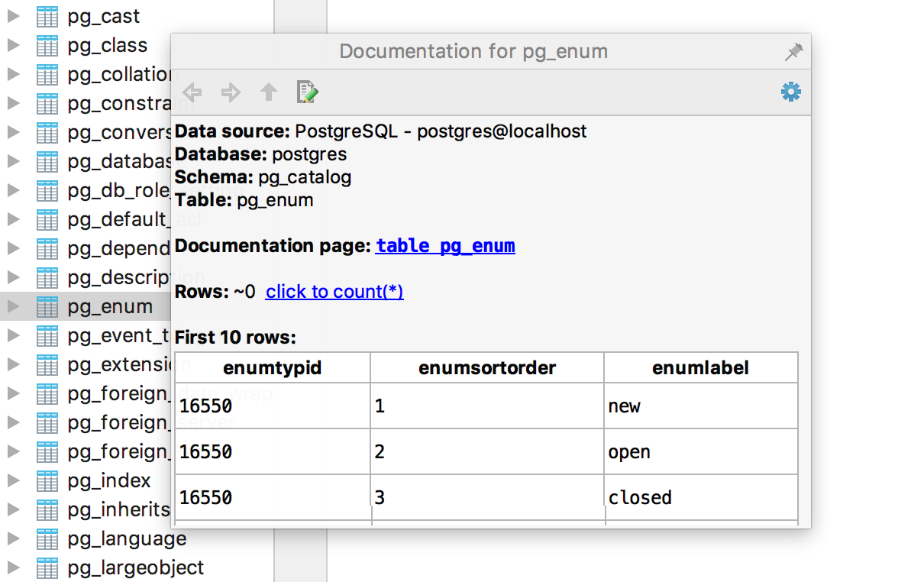The height and width of the screenshot is (582, 924).
Task: Click the click to count(*) link
Action: pyautogui.click(x=334, y=292)
